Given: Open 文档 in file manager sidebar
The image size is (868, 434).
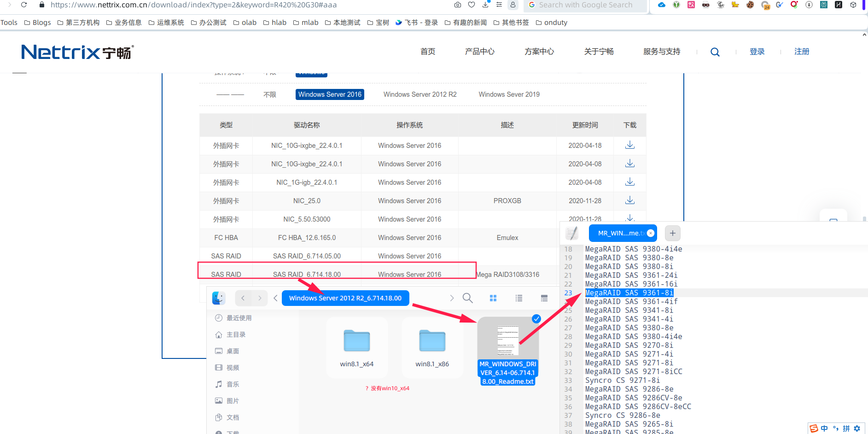Looking at the screenshot, I should coord(227,417).
